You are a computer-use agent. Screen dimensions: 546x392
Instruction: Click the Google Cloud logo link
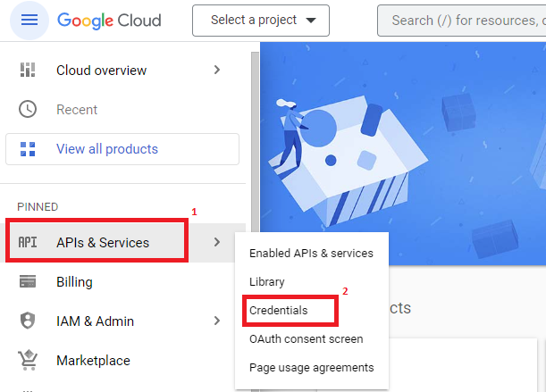109,20
